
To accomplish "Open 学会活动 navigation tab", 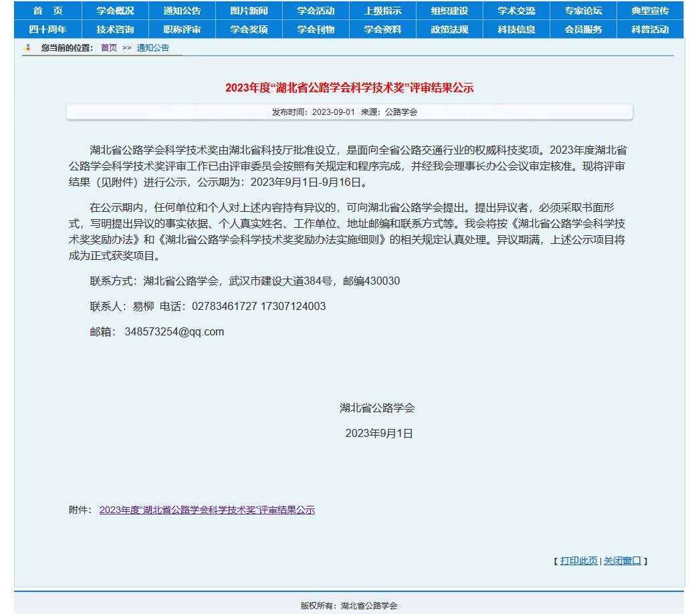I will (x=316, y=11).
